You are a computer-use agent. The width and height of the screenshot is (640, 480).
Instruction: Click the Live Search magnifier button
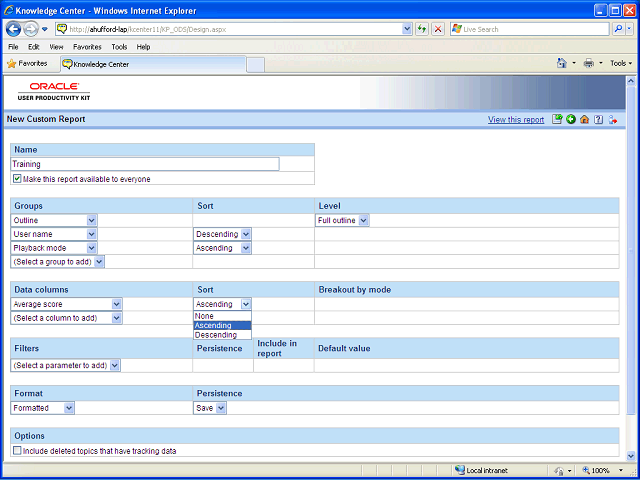[x=619, y=29]
